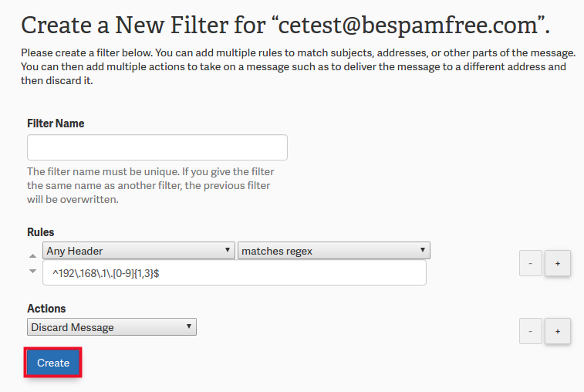Click into the regex pattern field

click(x=235, y=272)
